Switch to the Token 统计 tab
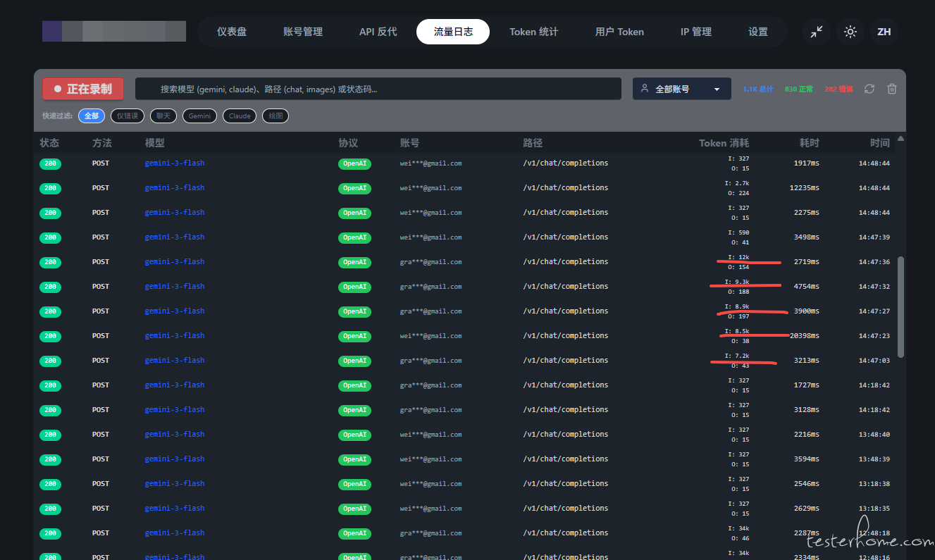Image resolution: width=935 pixels, height=560 pixels. pos(533,32)
